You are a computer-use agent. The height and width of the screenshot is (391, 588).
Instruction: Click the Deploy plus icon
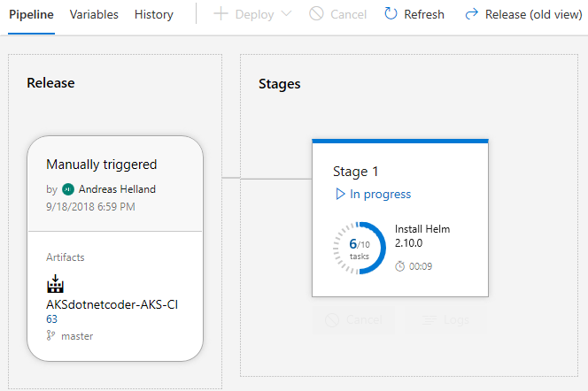(220, 14)
